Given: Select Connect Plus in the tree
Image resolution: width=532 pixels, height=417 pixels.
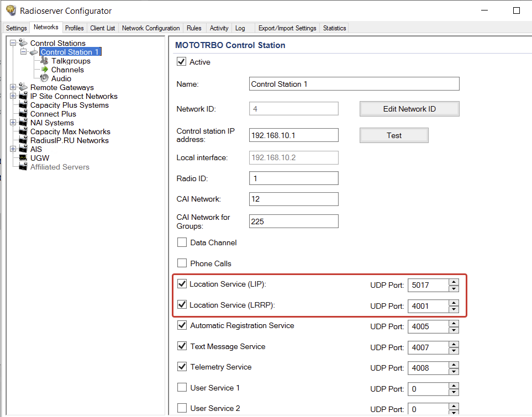Looking at the screenshot, I should coord(53,114).
